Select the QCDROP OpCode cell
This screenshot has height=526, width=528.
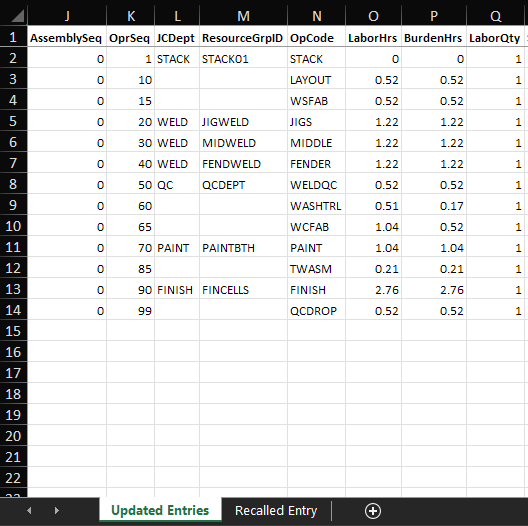point(317,310)
